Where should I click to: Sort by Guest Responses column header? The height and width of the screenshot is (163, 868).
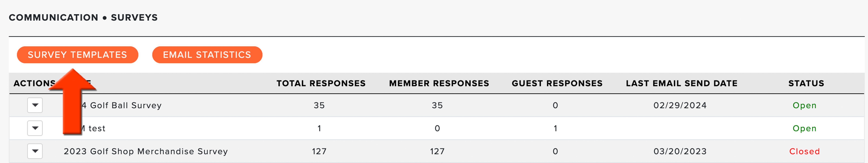(x=557, y=83)
